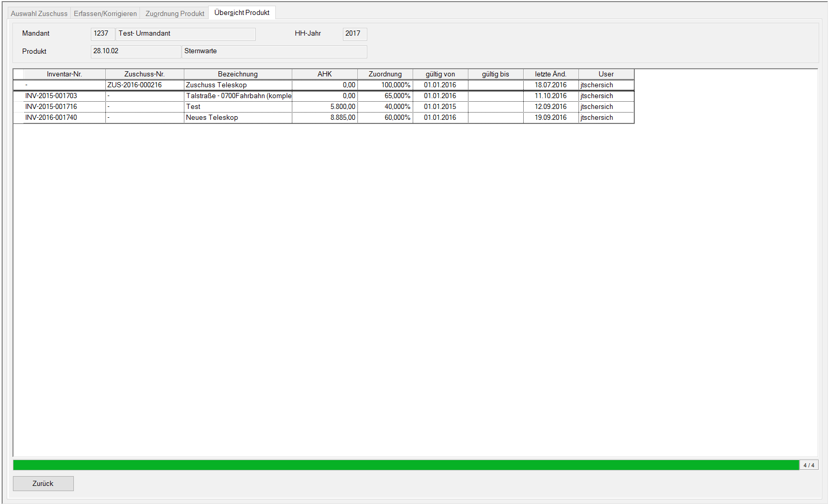Sort by the Zuordnung column header

(x=385, y=74)
